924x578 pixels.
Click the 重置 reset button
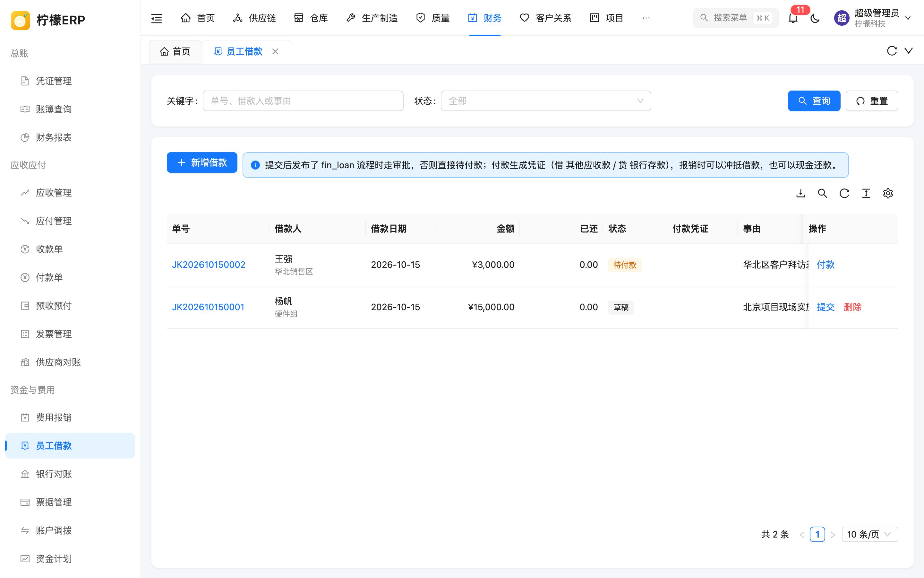[x=872, y=101]
